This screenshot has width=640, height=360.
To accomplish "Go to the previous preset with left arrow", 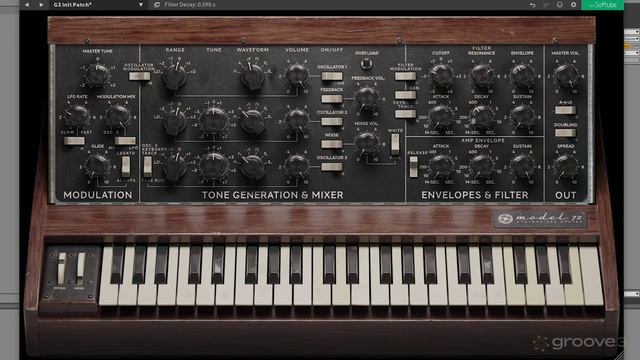I will point(27,5).
